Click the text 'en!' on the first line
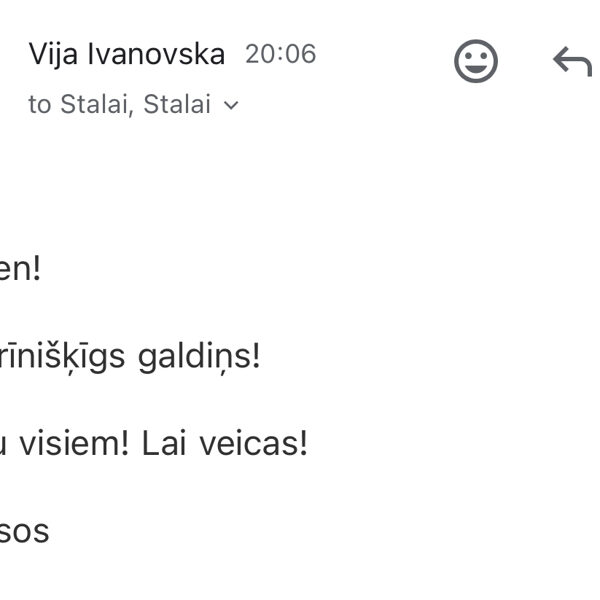This screenshot has height=600, width=600. (x=20, y=270)
